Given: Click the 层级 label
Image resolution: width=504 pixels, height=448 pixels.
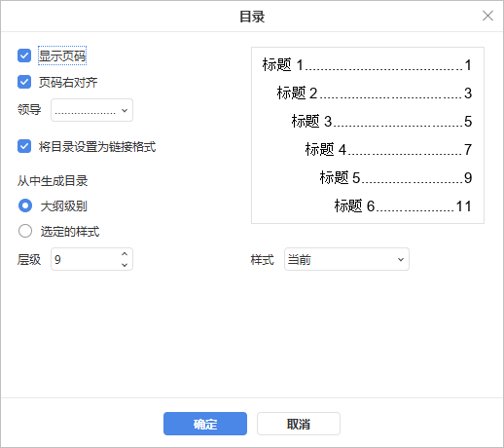Looking at the screenshot, I should click(x=29, y=259).
